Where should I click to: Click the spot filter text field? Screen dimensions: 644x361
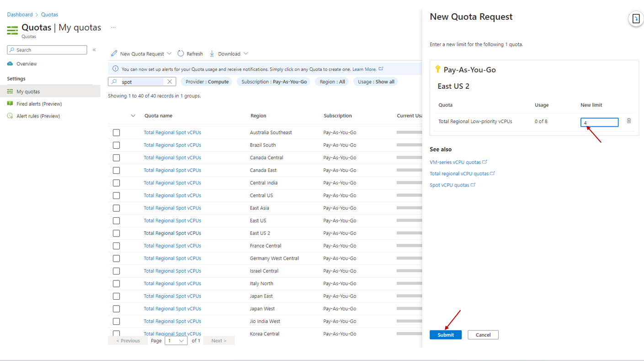pos(142,82)
